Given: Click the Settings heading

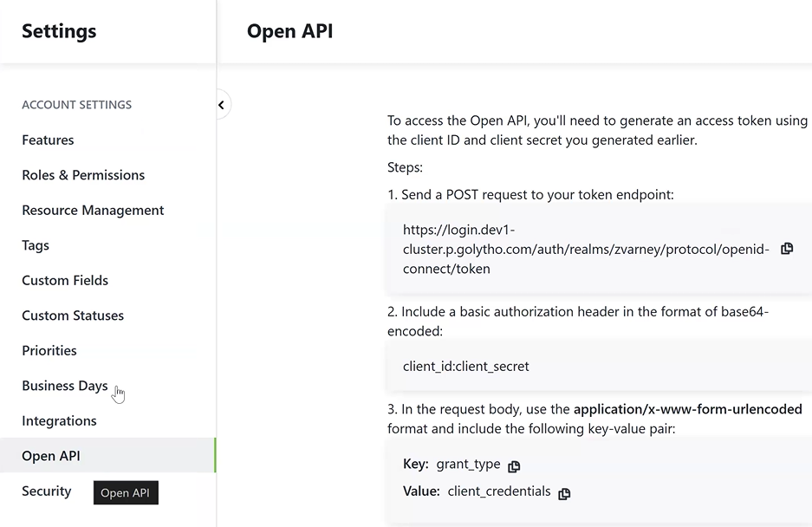Looking at the screenshot, I should click(x=59, y=31).
